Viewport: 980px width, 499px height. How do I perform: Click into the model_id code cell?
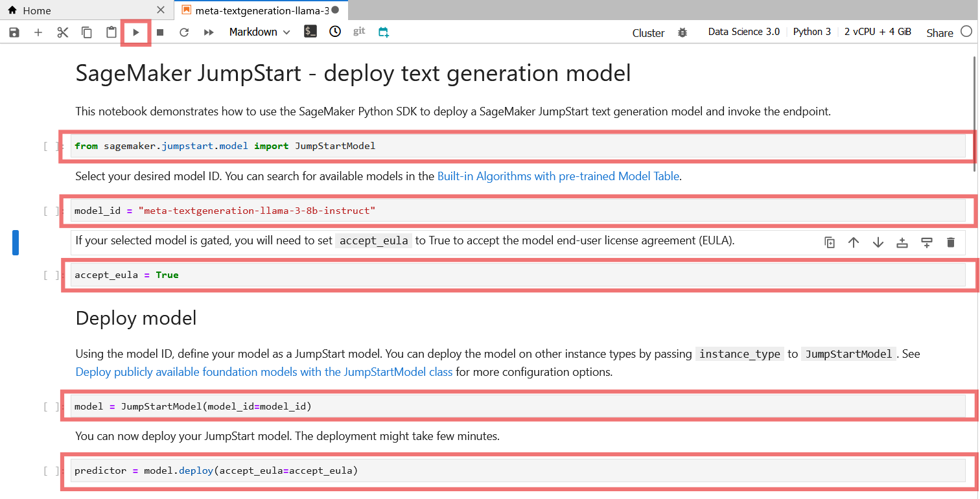[x=519, y=211]
